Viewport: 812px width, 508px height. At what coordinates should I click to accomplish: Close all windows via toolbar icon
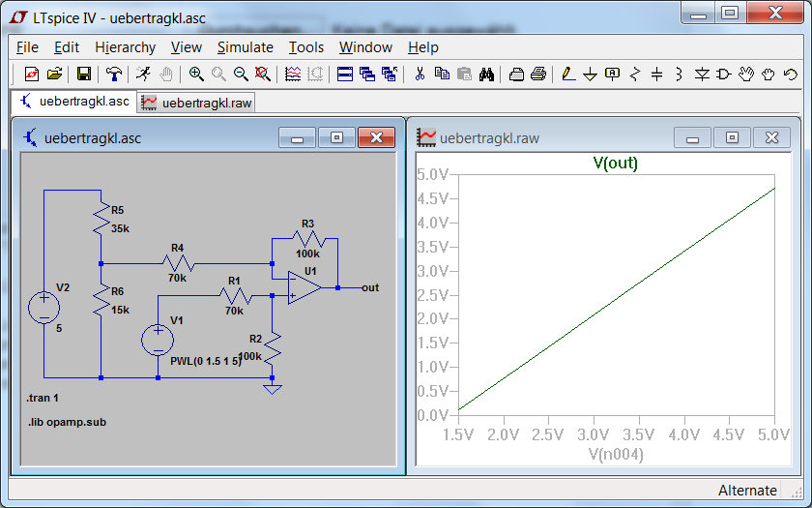coord(390,75)
